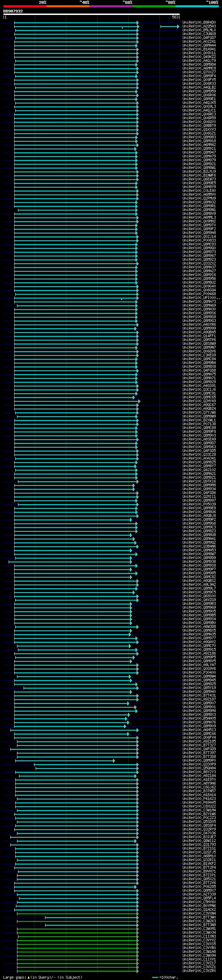Viewport: 222px width, 980px height.
Task: Select UniRef100_A8SEA9 label
Action: coord(199,439)
